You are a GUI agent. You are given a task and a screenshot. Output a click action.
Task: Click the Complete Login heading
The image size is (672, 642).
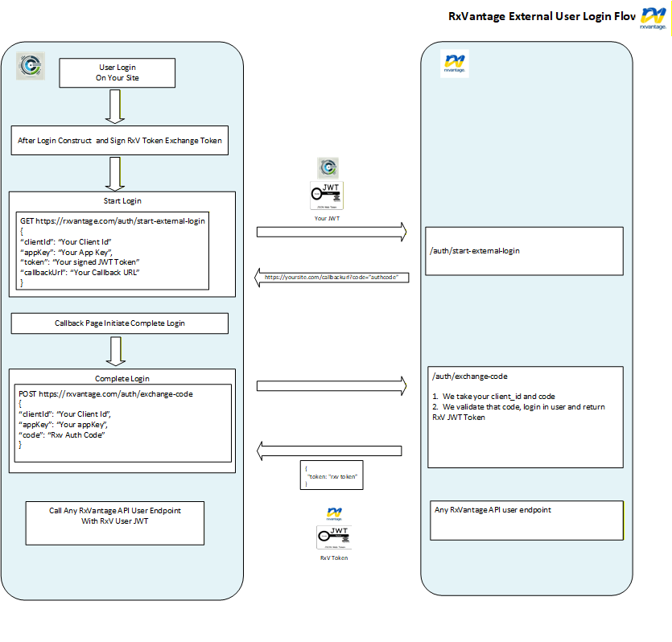122,379
